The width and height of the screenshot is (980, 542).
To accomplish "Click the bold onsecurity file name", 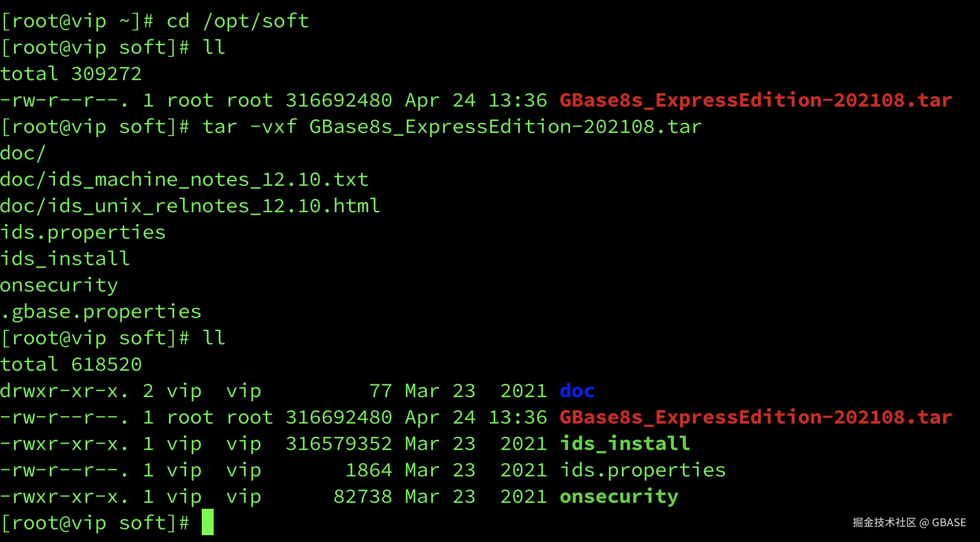I will pyautogui.click(x=619, y=497).
